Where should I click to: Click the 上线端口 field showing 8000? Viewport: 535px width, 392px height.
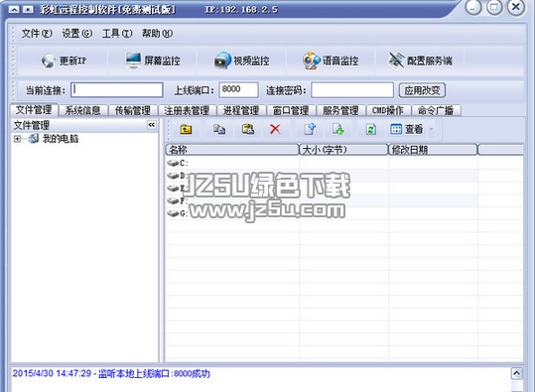click(x=238, y=90)
